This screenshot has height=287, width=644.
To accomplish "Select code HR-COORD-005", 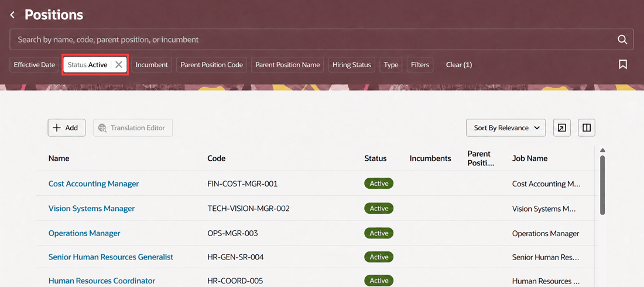I will coord(235,281).
